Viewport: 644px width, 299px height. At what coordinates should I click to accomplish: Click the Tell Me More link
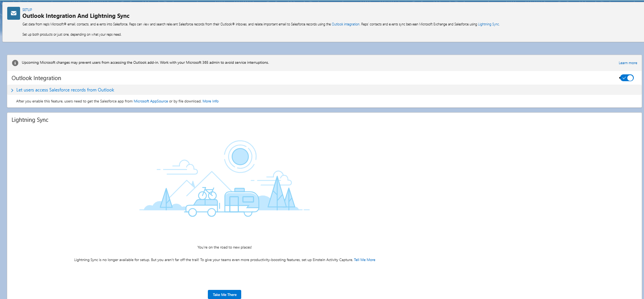(x=364, y=260)
